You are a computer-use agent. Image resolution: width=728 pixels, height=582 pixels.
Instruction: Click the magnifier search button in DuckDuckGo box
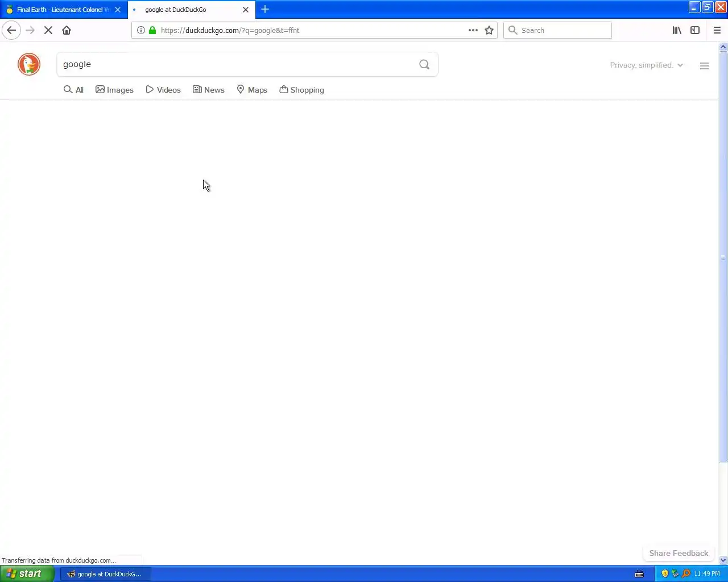(x=424, y=65)
